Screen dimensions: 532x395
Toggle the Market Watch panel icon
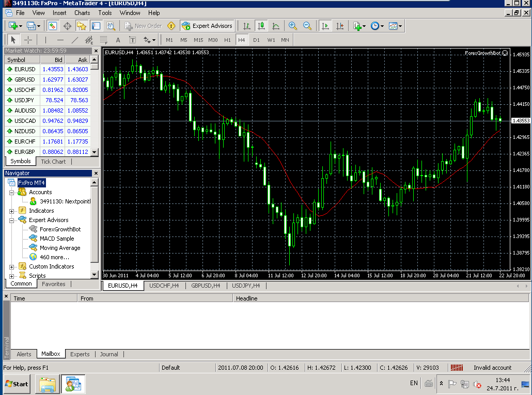pos(53,26)
